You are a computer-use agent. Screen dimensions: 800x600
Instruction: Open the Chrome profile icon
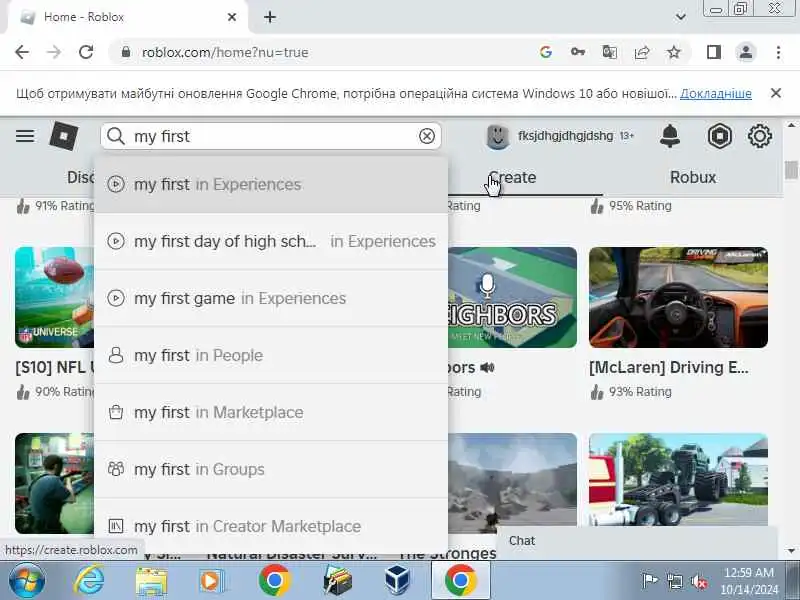[x=746, y=52]
